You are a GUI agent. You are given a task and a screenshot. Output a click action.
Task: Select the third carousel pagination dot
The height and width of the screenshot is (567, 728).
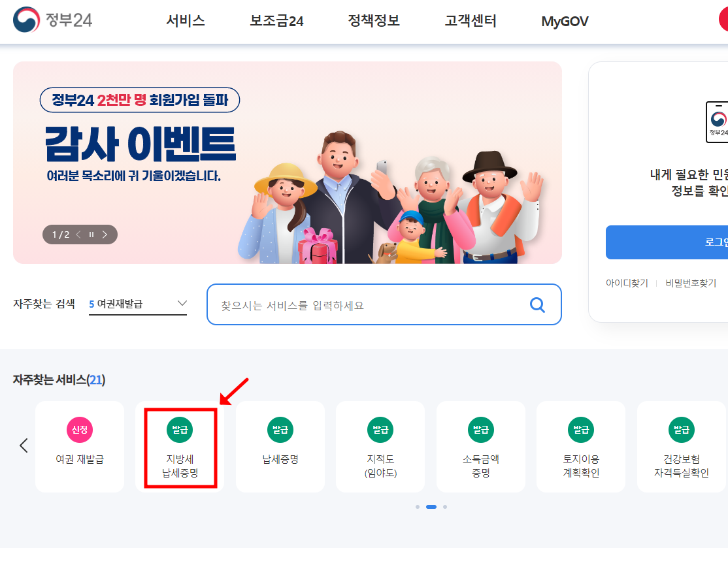coord(445,507)
